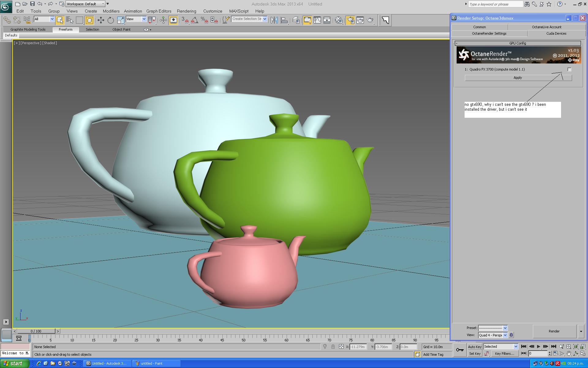
Task: Toggle the lock view icon beside View dropdown
Action: coord(511,335)
